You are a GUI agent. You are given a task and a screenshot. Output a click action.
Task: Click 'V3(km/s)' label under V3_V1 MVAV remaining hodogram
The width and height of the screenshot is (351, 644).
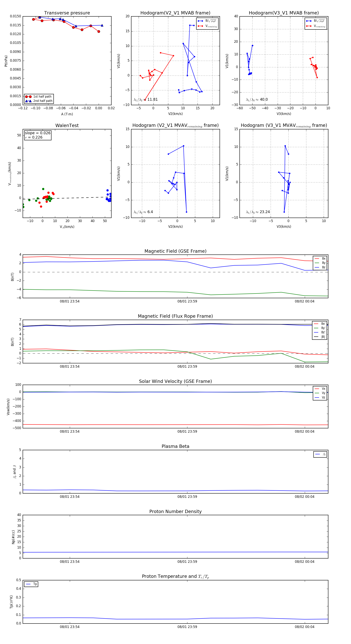pyautogui.click(x=284, y=227)
